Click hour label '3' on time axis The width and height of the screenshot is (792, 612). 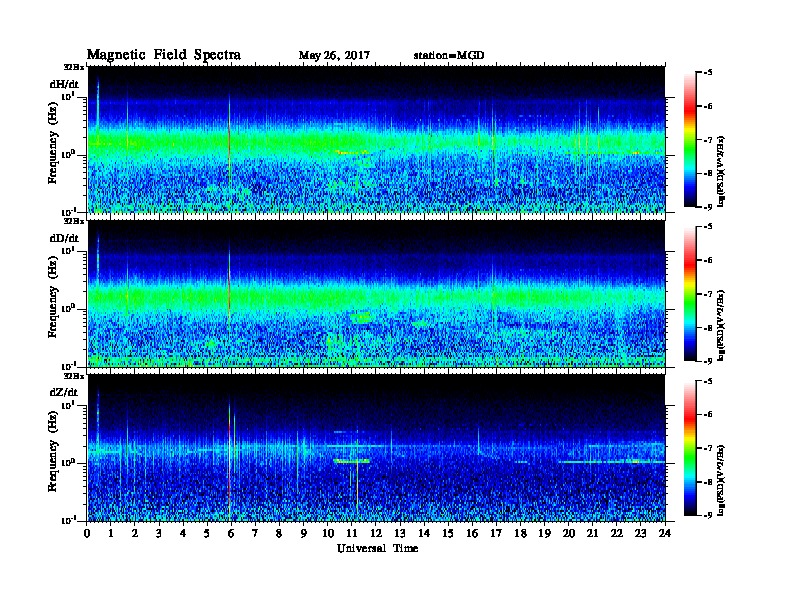[x=159, y=533]
